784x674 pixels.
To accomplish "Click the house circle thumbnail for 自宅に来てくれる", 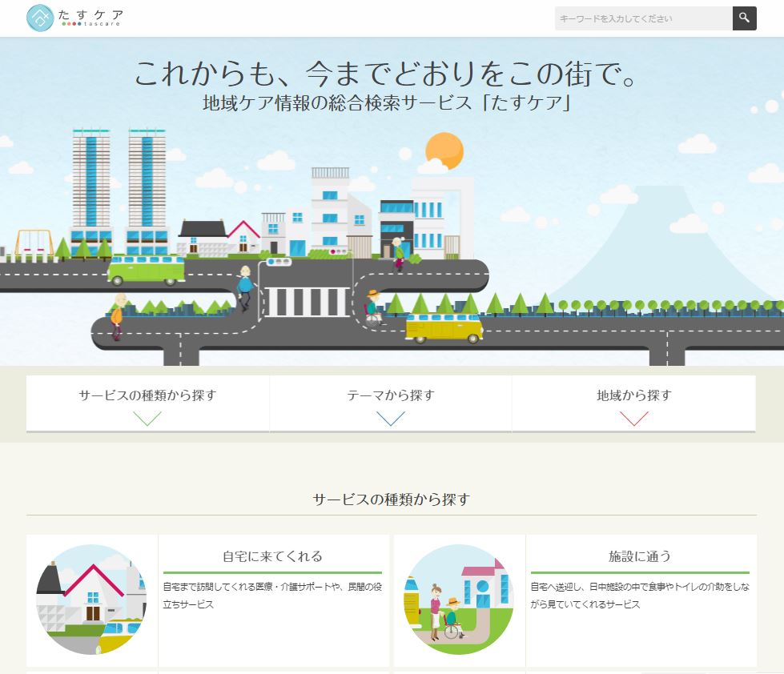I will point(91,600).
